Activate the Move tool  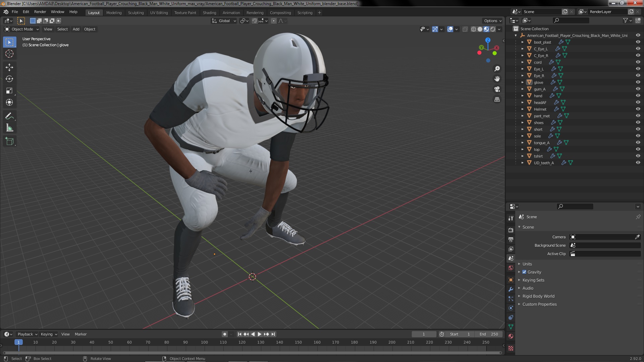9,67
